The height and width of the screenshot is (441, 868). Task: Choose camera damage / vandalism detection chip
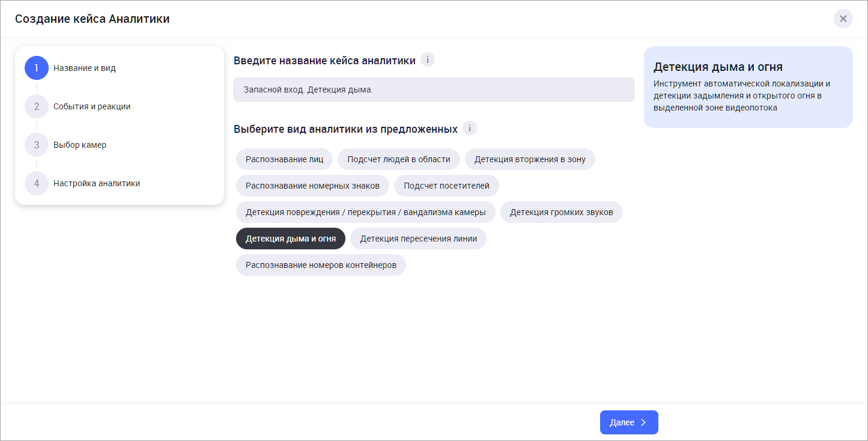[365, 212]
